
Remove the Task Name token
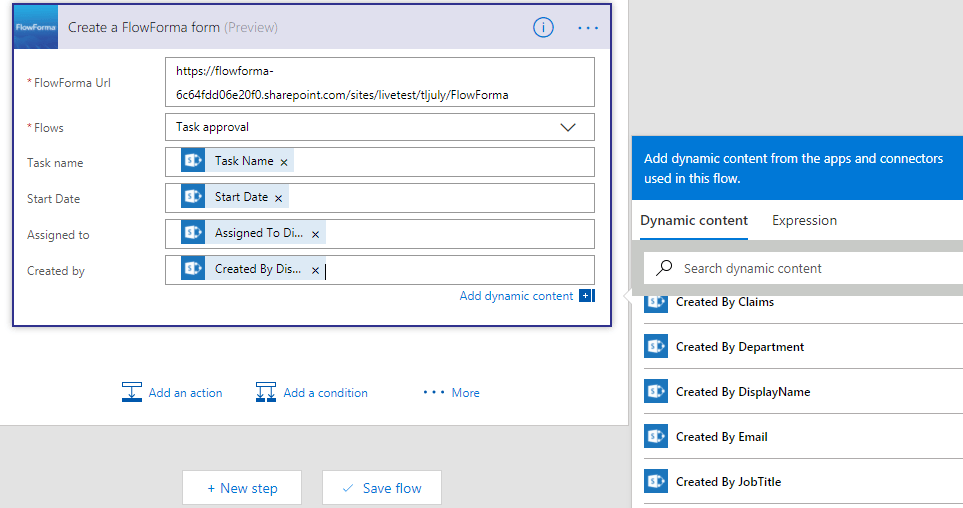pos(284,162)
